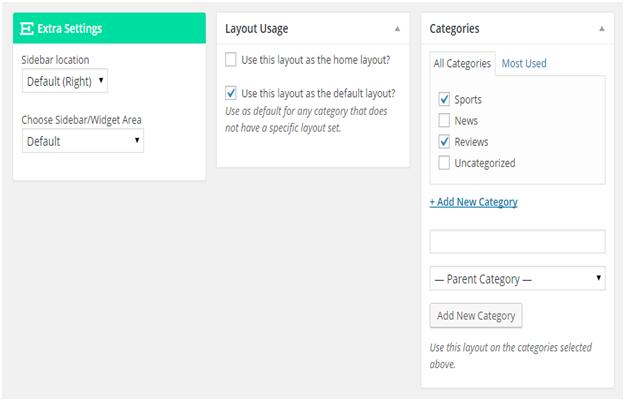This screenshot has width=625, height=401.
Task: Click the + Add New Category link
Action: click(x=473, y=202)
